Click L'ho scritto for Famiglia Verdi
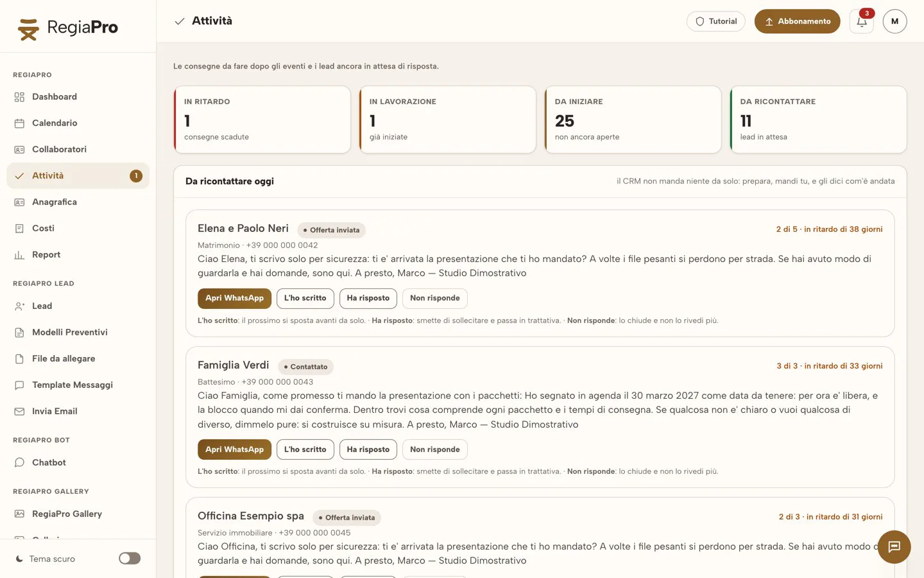 pyautogui.click(x=305, y=450)
